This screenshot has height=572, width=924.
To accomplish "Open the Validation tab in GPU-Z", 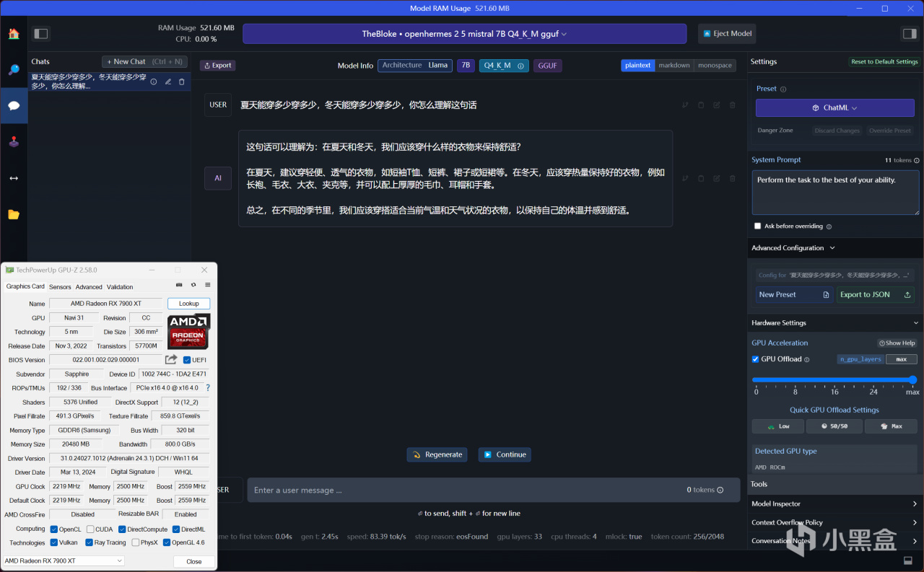I will click(x=120, y=287).
